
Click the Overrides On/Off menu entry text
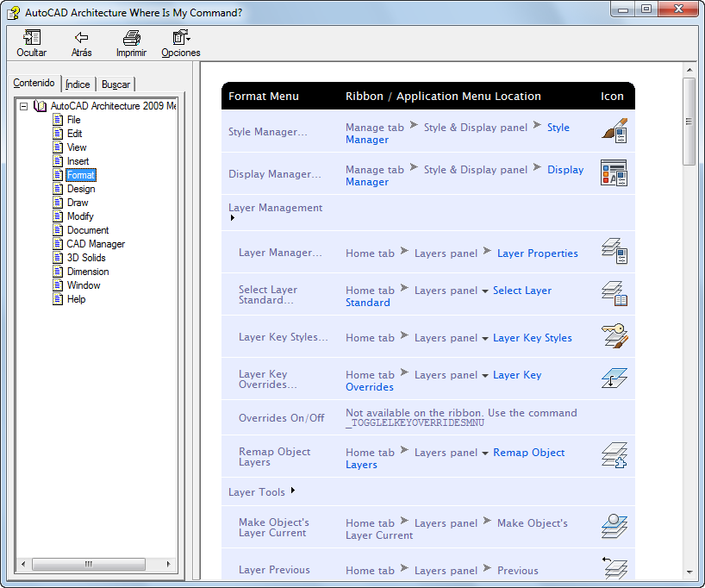pyautogui.click(x=282, y=418)
